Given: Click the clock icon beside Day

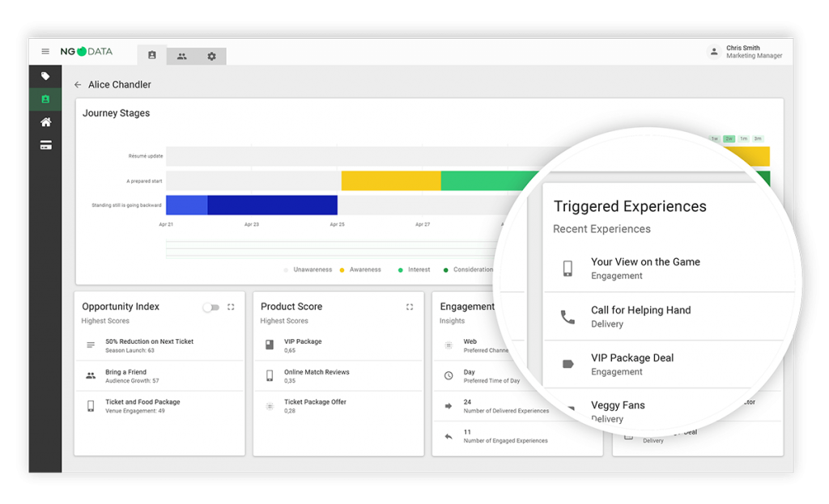Looking at the screenshot, I should [449, 375].
